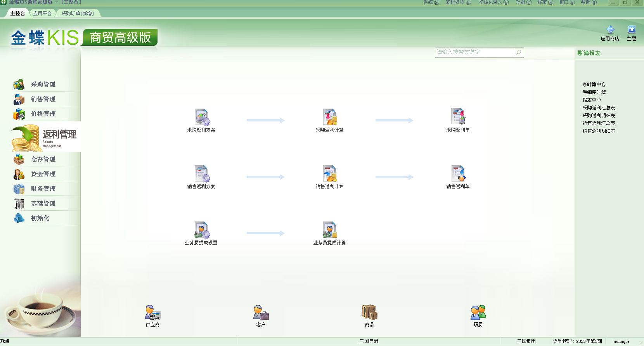Open 销售返利单 icon
644x346 pixels.
pyautogui.click(x=458, y=173)
